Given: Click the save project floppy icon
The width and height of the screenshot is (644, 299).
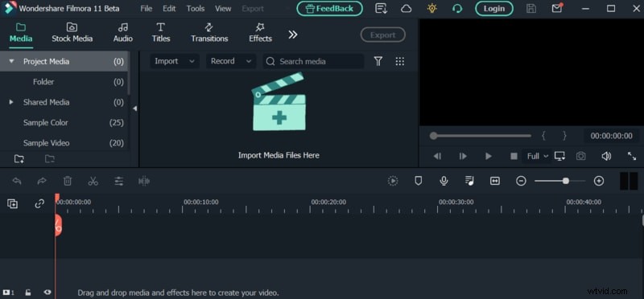Looking at the screenshot, I should tap(531, 9).
